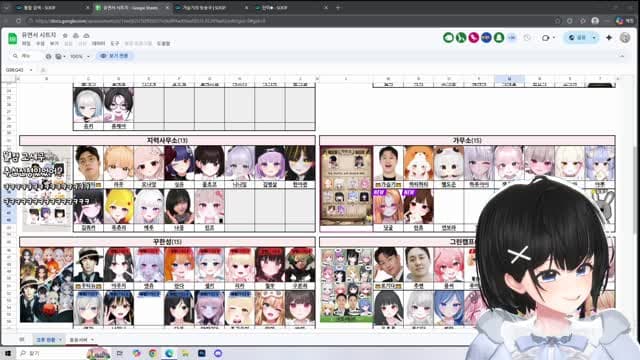The height and width of the screenshot is (360, 640).
Task: Collapse the toolbar with the chevron
Action: pyautogui.click(x=622, y=56)
